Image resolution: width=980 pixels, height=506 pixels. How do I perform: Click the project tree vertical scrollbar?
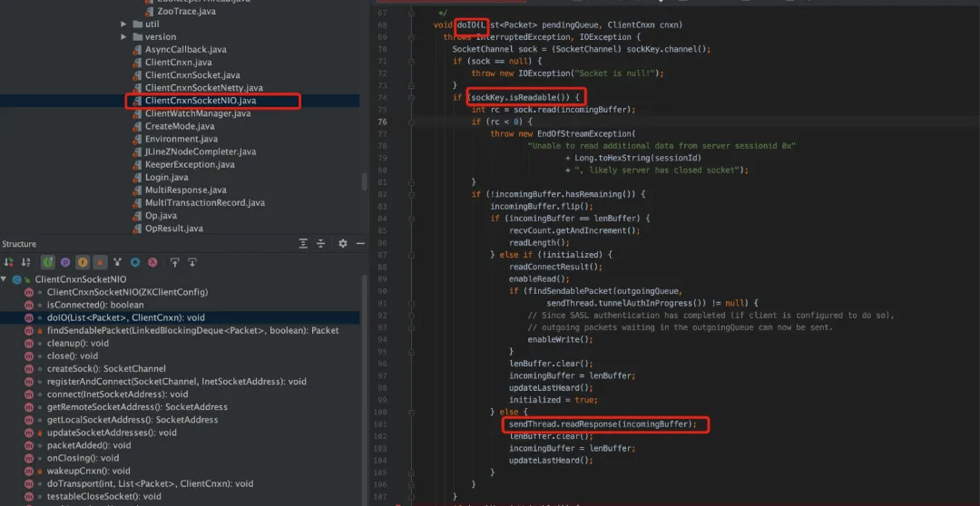pyautogui.click(x=365, y=181)
